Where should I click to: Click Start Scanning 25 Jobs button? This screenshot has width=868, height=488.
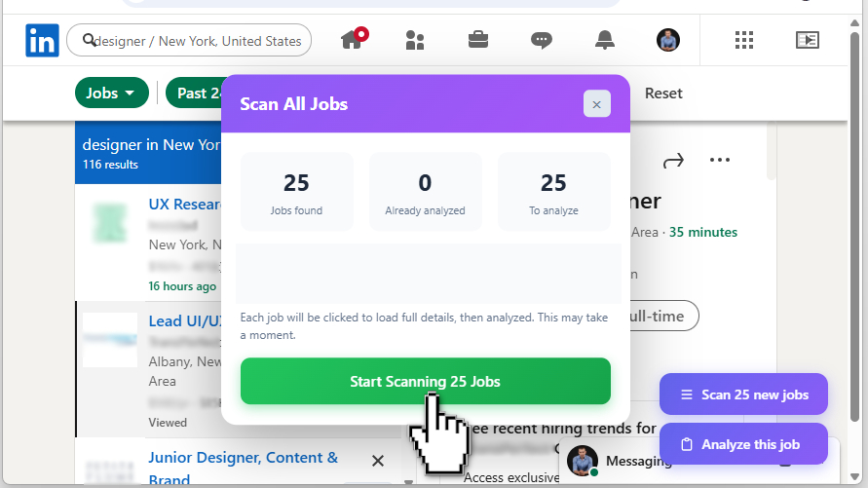pos(425,382)
